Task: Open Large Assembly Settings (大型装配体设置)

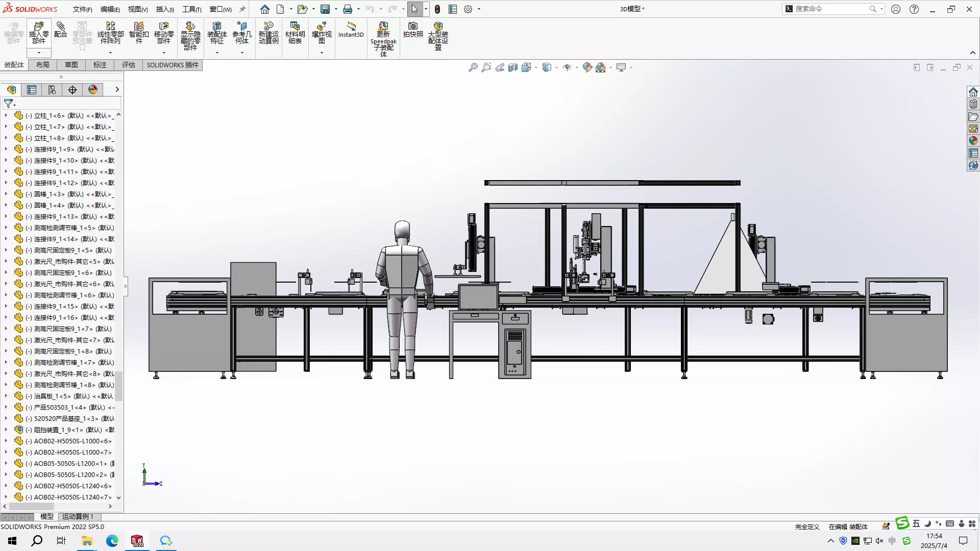Action: [x=438, y=36]
